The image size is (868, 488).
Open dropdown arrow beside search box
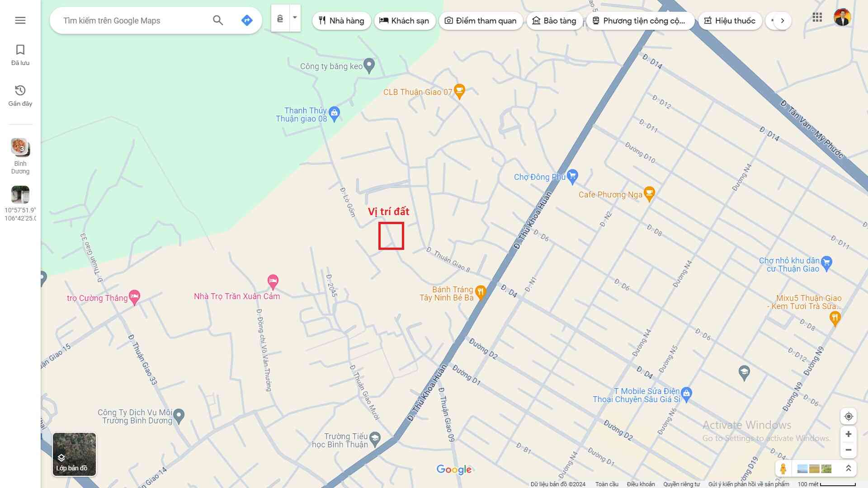pos(295,18)
